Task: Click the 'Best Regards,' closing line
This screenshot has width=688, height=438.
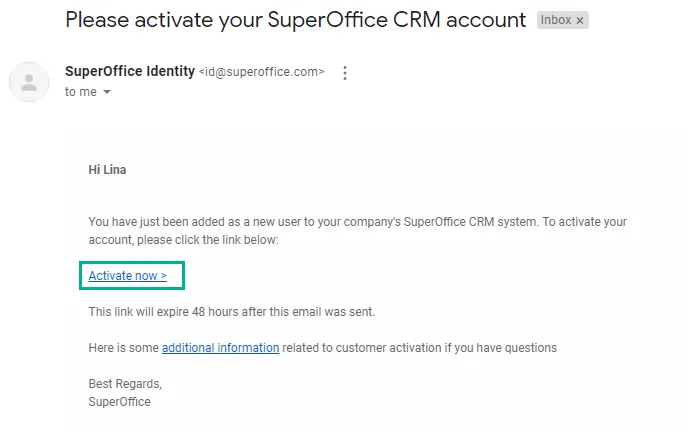Action: point(125,384)
